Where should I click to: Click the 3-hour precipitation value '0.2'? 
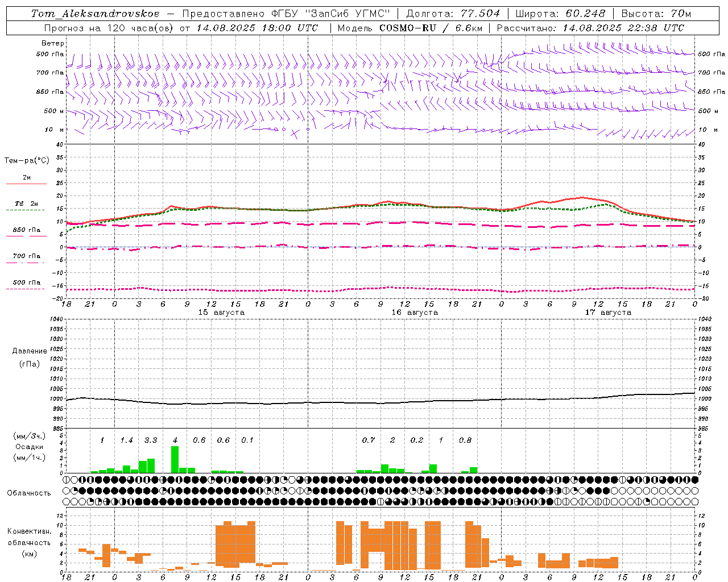click(417, 440)
